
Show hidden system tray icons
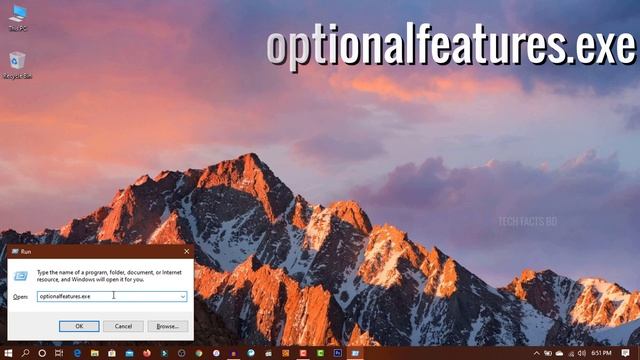pyautogui.click(x=537, y=353)
